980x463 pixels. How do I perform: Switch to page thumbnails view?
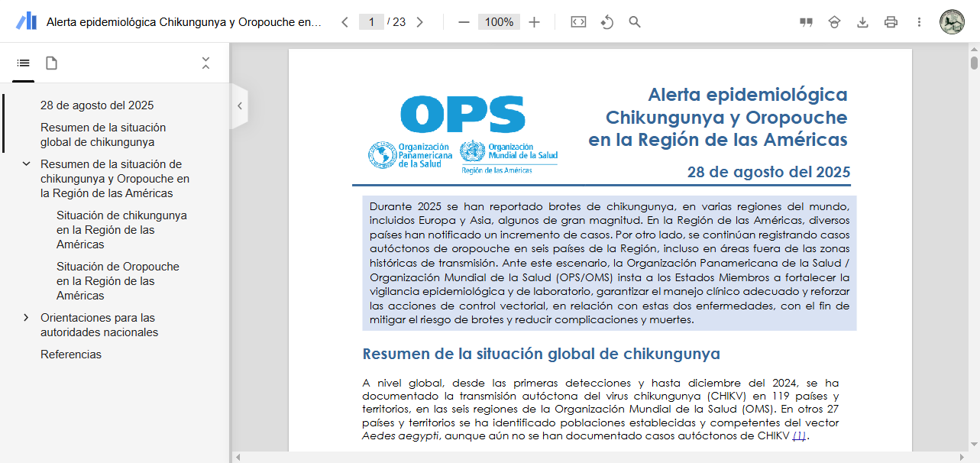51,63
